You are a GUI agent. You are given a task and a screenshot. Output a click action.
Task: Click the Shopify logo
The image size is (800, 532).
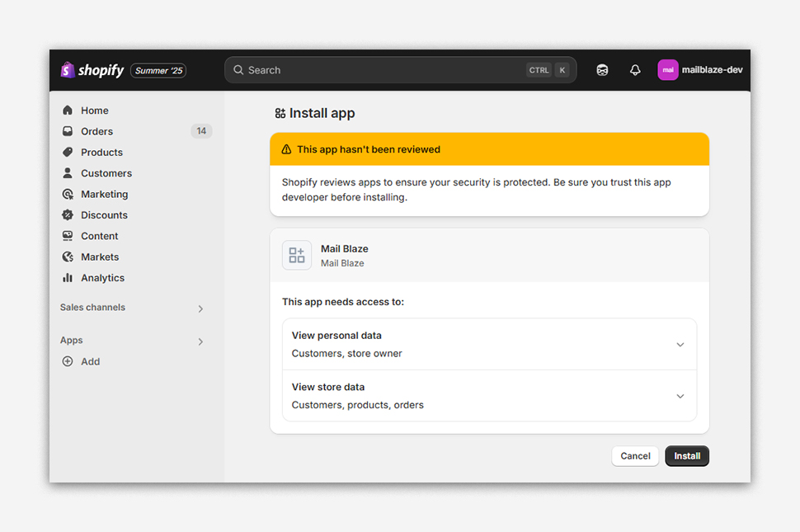(92, 70)
